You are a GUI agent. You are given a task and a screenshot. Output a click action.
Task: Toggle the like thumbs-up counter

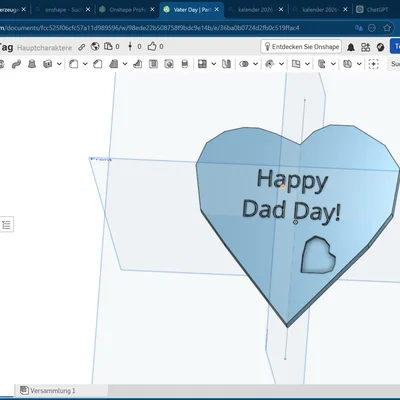156,46
